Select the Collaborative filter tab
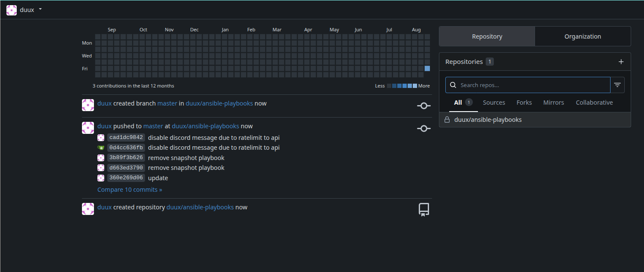The image size is (644, 272). click(x=594, y=103)
